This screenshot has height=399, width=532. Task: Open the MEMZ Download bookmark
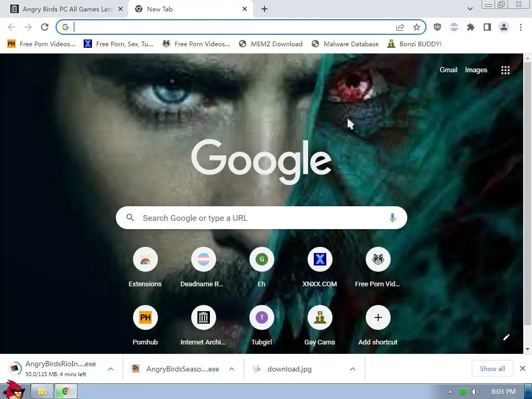[271, 44]
